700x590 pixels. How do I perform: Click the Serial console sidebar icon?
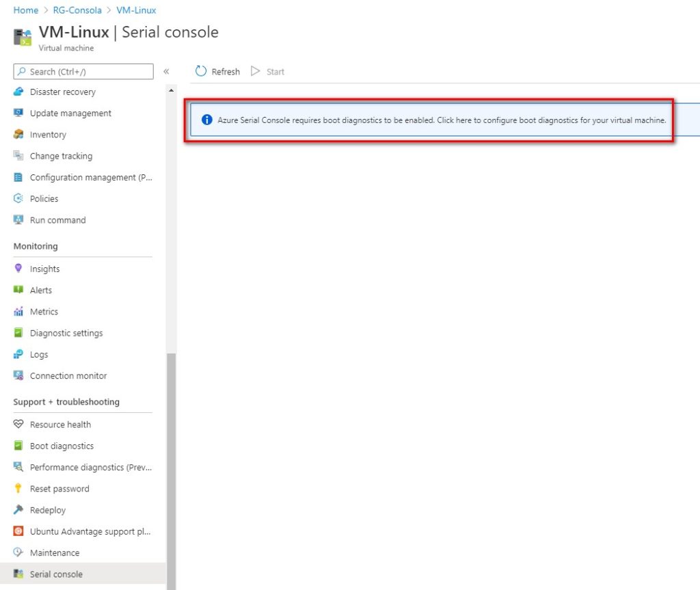pyautogui.click(x=18, y=574)
